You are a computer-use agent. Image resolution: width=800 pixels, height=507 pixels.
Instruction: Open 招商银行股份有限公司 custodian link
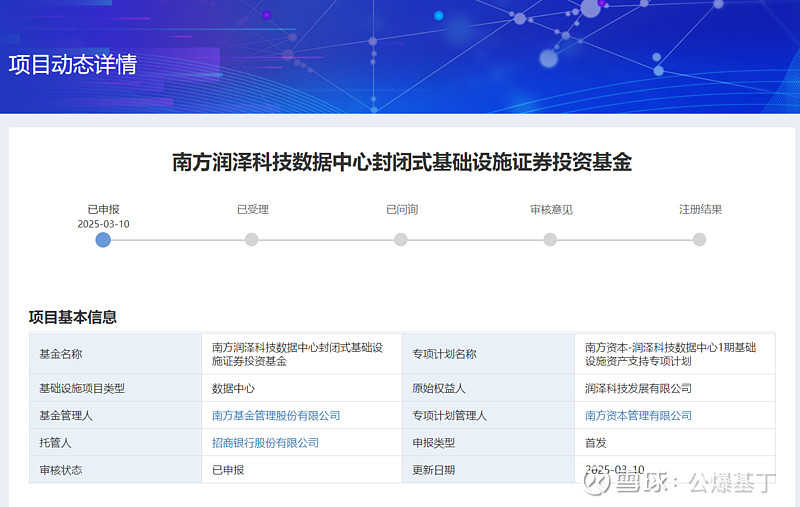pos(265,443)
